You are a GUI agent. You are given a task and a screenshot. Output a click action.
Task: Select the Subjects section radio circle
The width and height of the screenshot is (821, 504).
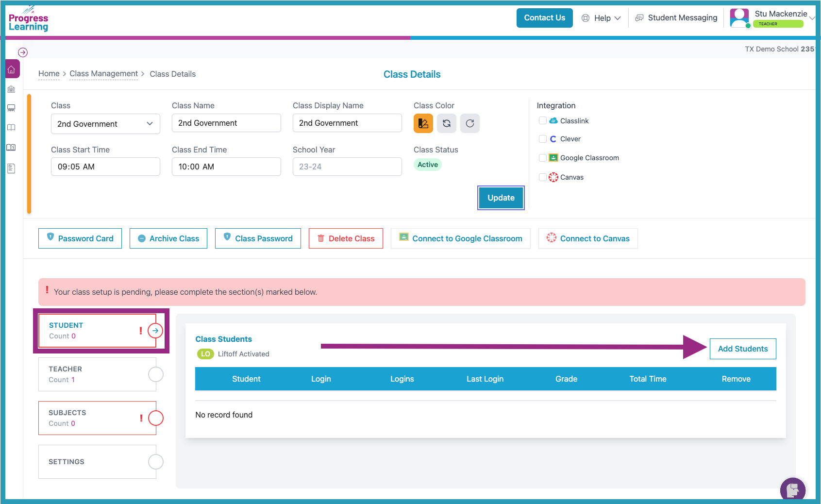[156, 418]
